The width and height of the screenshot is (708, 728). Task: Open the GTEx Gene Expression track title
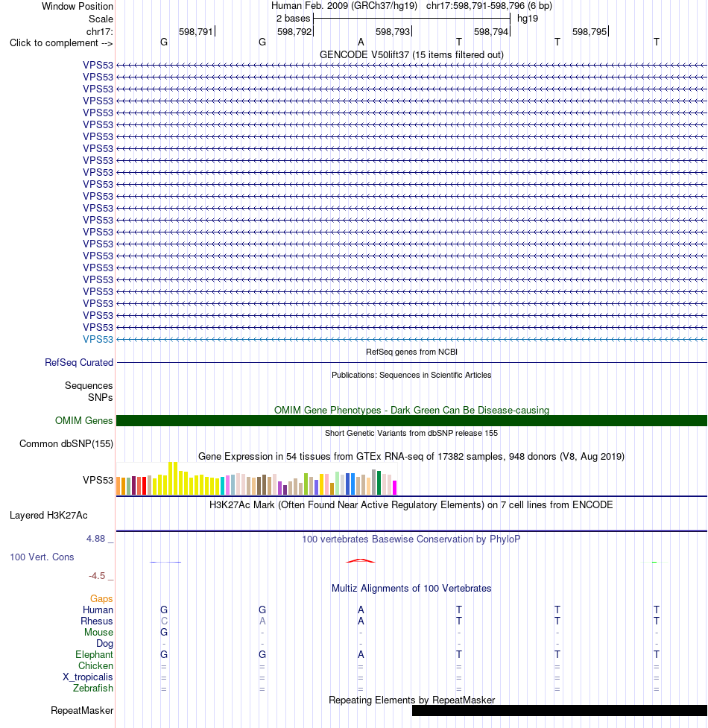coord(411,456)
